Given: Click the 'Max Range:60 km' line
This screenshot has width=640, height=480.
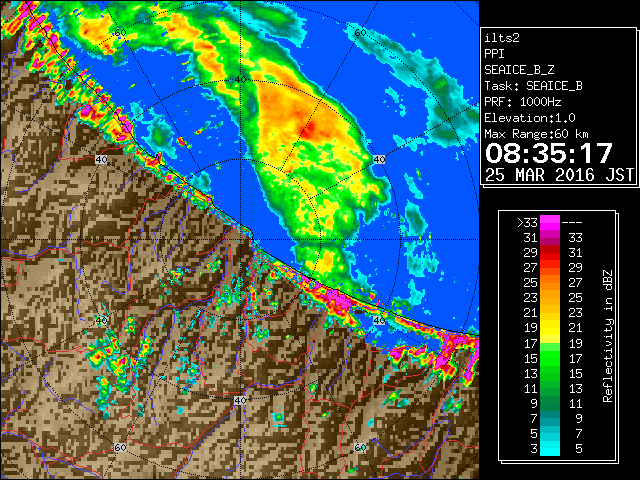Looking at the screenshot, I should [x=536, y=134].
